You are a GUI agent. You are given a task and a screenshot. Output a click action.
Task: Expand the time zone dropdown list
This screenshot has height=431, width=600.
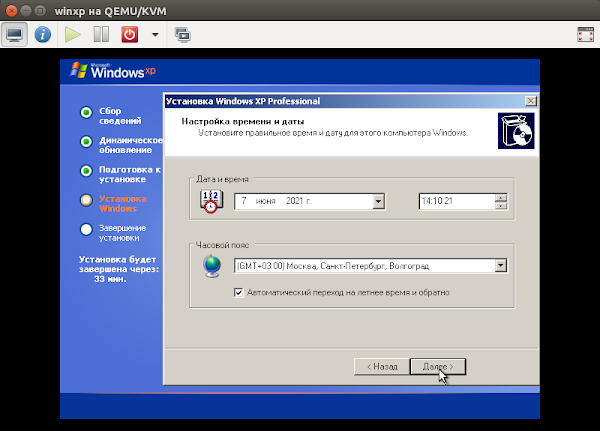(501, 266)
